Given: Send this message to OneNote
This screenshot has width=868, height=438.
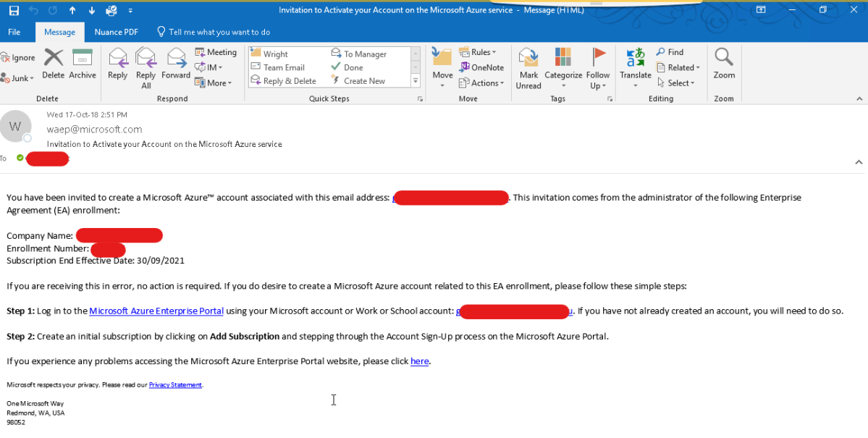Looking at the screenshot, I should 482,67.
